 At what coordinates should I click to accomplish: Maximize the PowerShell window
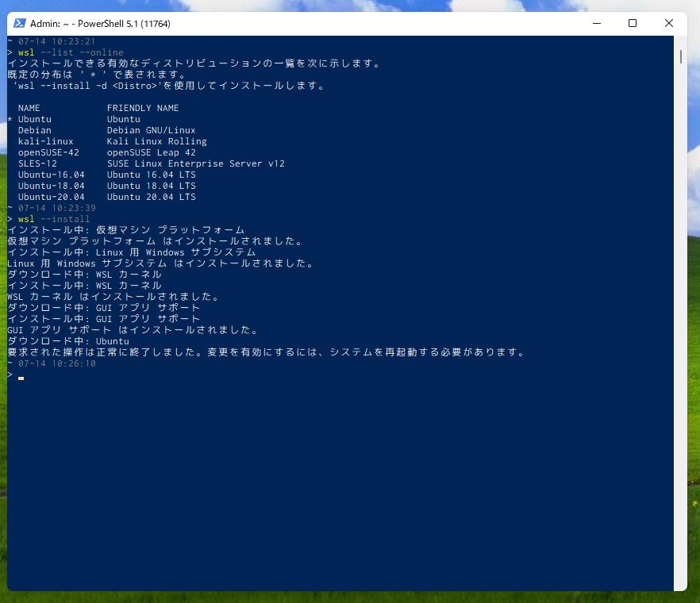(x=632, y=23)
